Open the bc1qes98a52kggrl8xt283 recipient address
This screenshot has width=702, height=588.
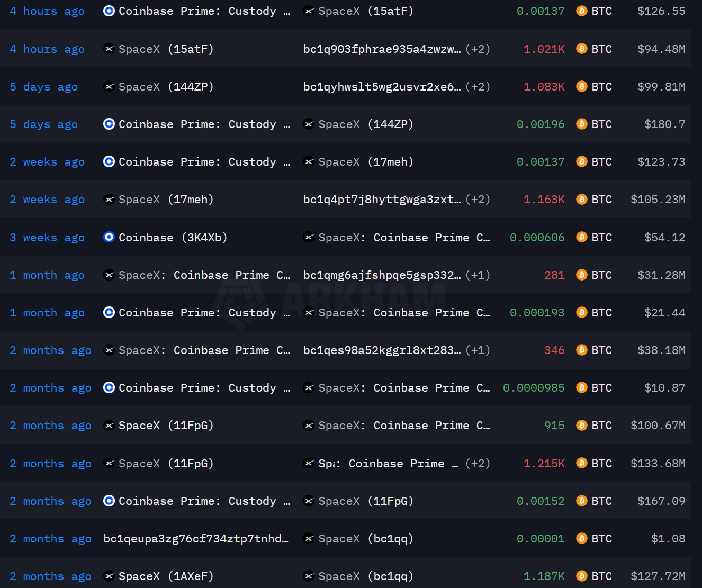pyautogui.click(x=381, y=350)
